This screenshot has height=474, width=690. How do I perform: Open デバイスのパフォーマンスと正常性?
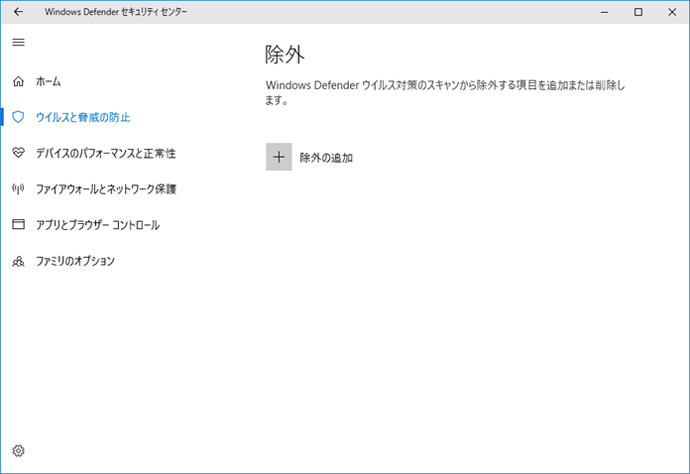[106, 153]
